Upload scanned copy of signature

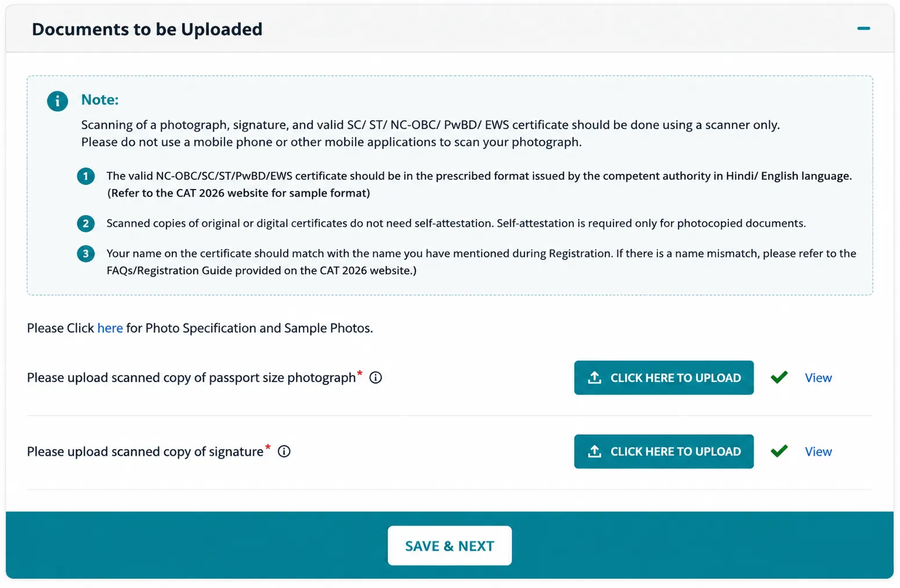pyautogui.click(x=663, y=451)
